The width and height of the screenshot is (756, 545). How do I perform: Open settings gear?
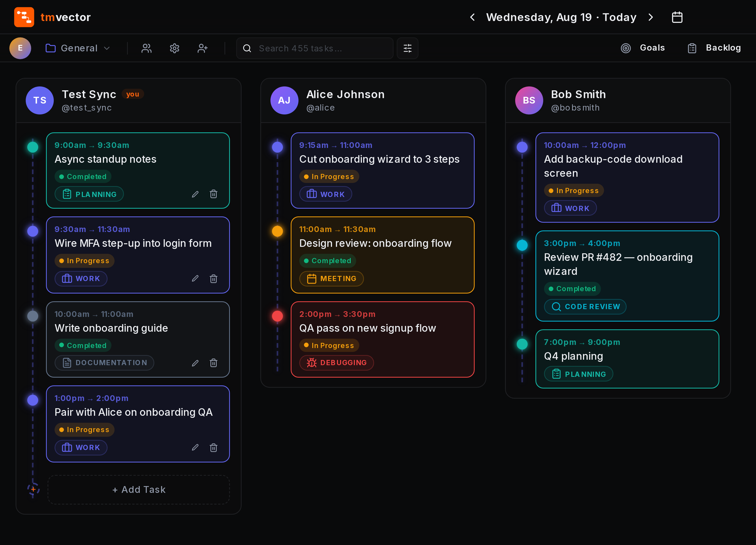[174, 48]
